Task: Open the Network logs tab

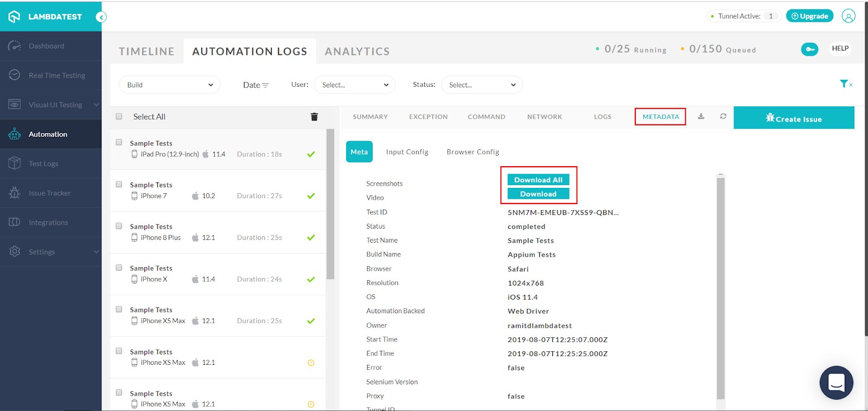Action: (544, 117)
